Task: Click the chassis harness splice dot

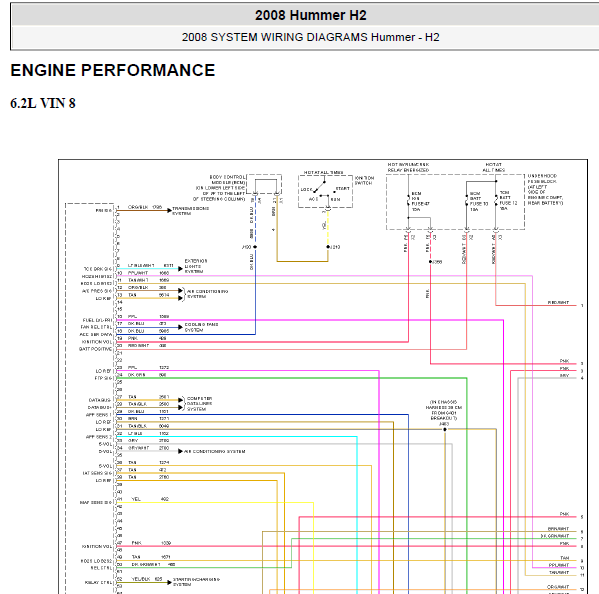Action: click(x=445, y=429)
